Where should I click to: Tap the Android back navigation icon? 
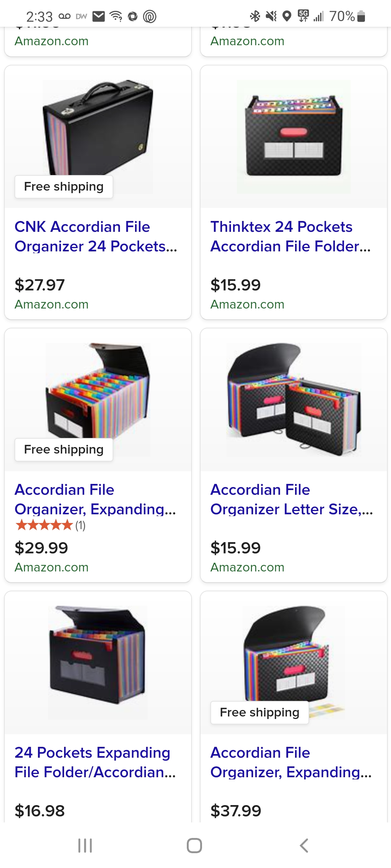coord(304,846)
